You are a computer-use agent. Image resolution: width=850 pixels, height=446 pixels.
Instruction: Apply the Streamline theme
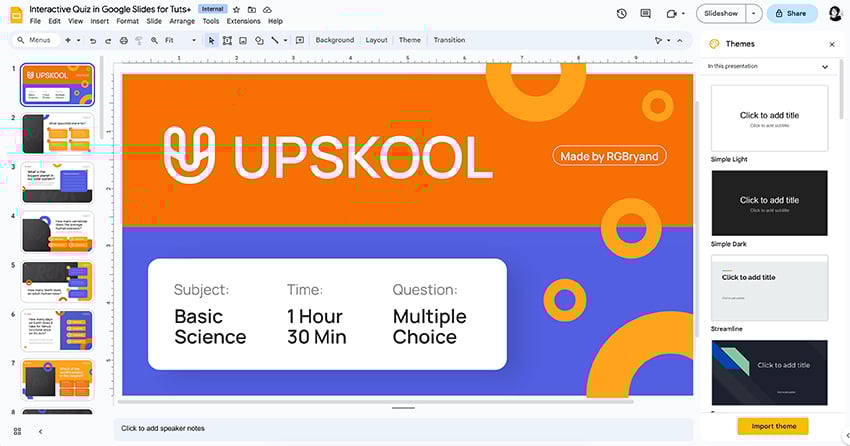point(769,288)
